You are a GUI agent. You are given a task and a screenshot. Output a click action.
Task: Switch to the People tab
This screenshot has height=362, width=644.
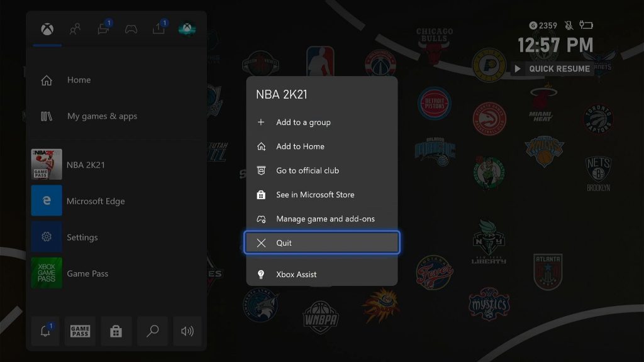point(75,29)
